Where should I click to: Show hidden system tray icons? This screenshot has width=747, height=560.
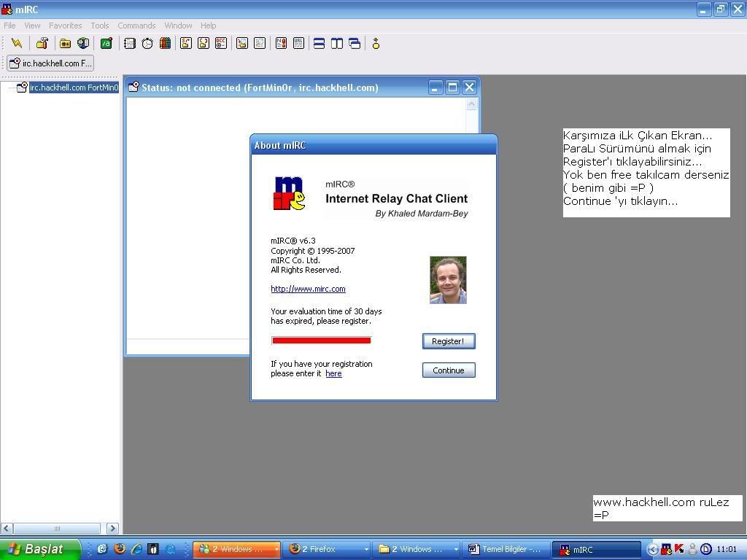click(x=653, y=550)
